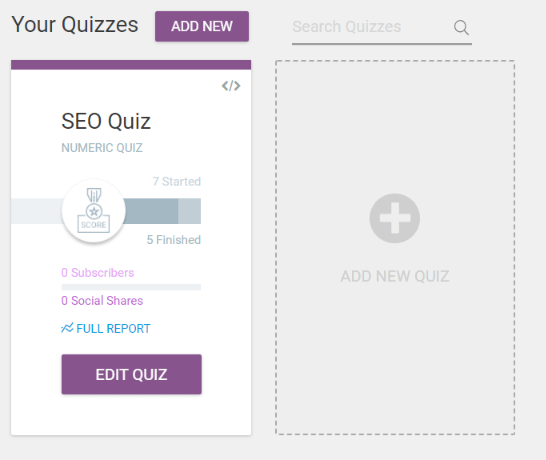Click the NUMERIC QUIZ type label
This screenshot has height=460, width=546.
click(102, 148)
